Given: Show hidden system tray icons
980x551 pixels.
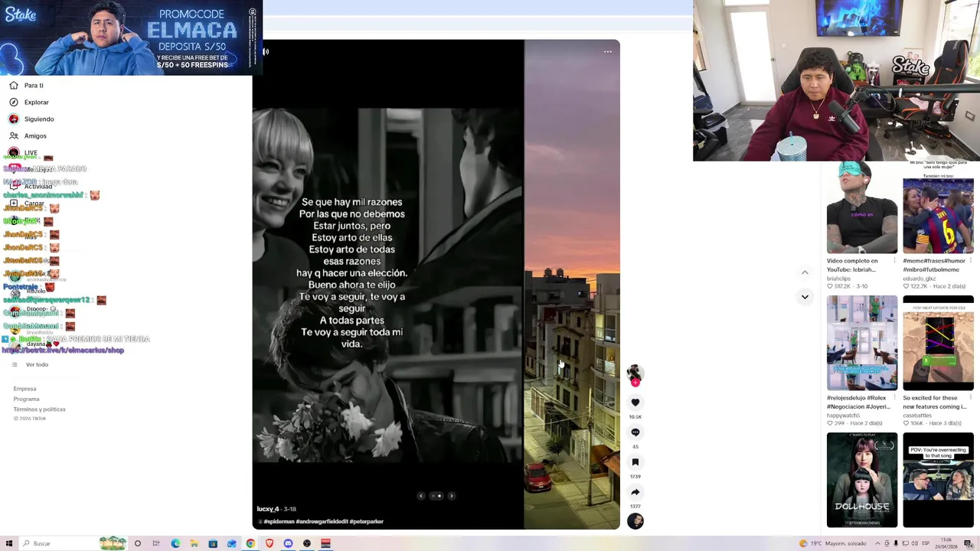Looking at the screenshot, I should click(x=877, y=543).
